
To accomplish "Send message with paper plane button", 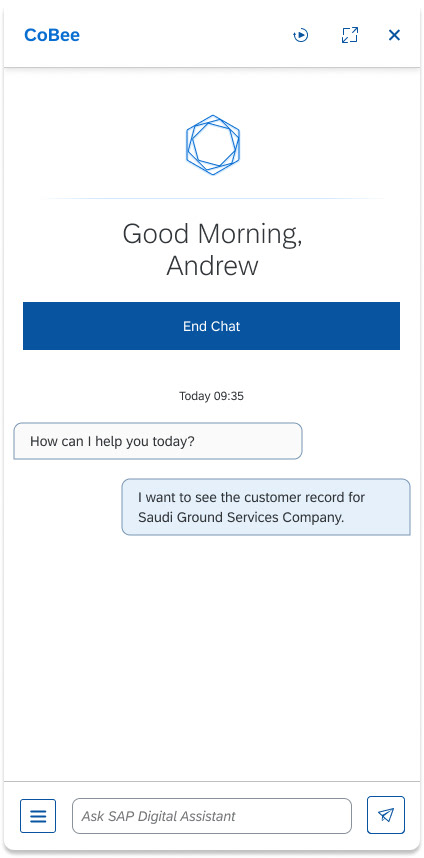I will 386,815.
